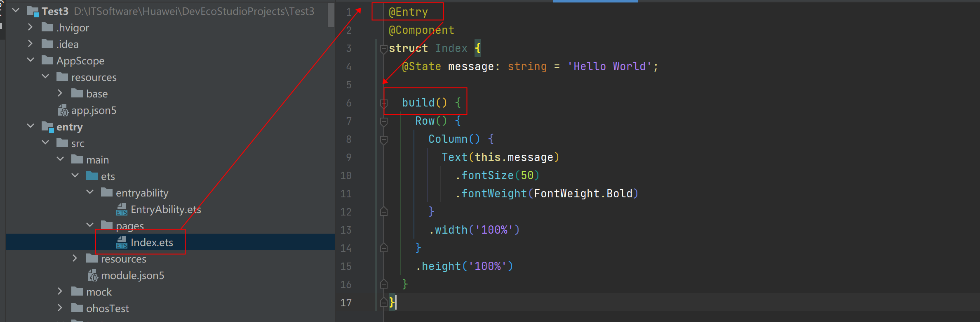980x322 pixels.
Task: Click the .fontSize(50) call
Action: (x=497, y=175)
